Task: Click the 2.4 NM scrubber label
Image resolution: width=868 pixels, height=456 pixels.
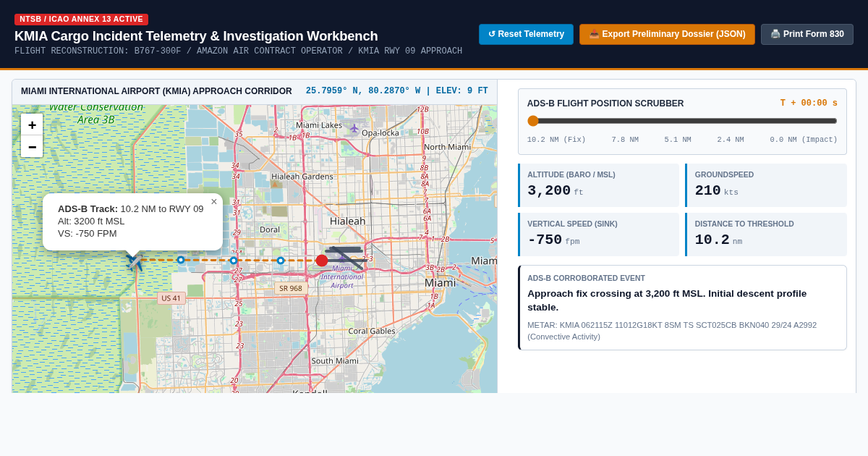Action: pyautogui.click(x=731, y=140)
